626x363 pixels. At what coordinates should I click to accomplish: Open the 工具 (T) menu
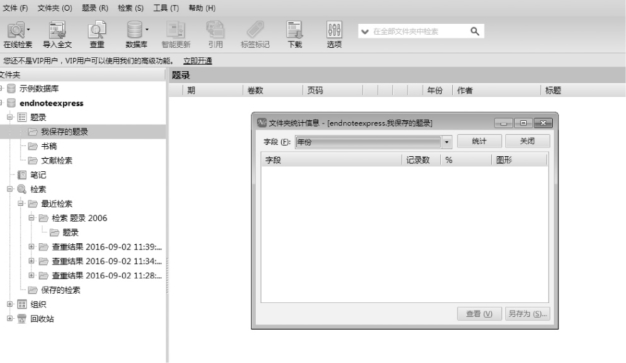166,8
